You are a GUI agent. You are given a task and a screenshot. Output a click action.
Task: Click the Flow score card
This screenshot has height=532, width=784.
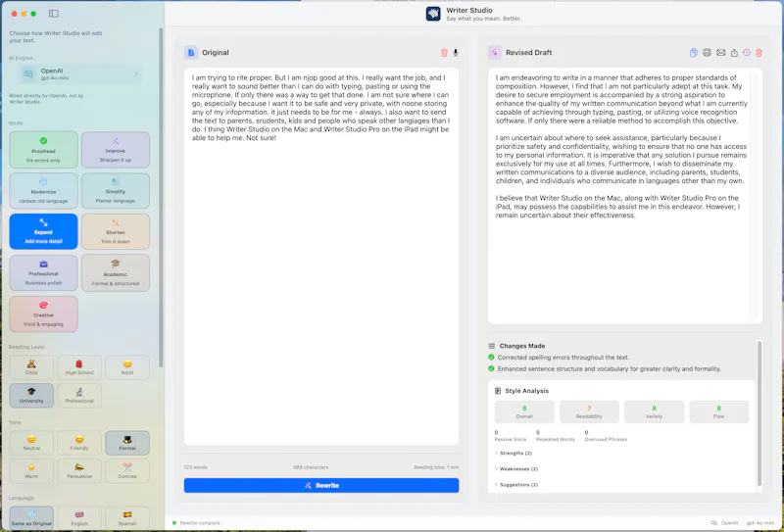718,411
